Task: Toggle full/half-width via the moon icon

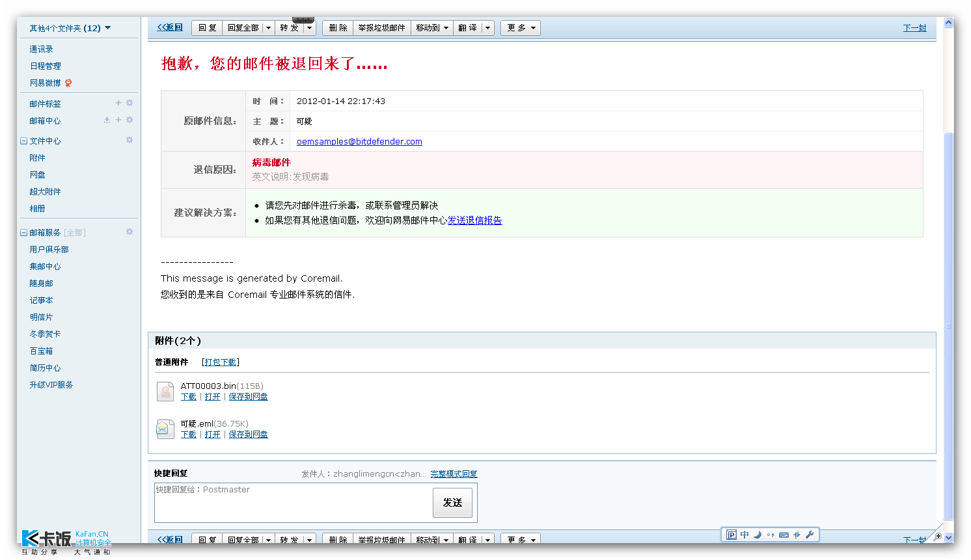Action: click(x=758, y=535)
